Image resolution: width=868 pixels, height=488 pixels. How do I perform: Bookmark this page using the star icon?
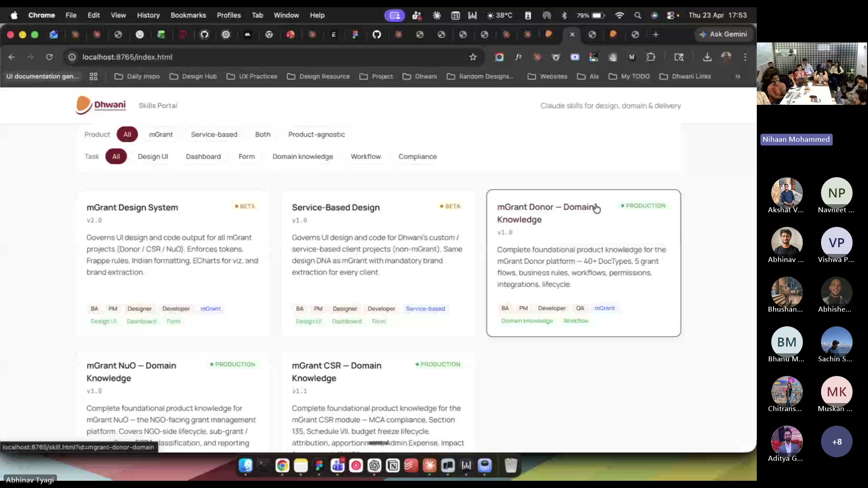[473, 57]
